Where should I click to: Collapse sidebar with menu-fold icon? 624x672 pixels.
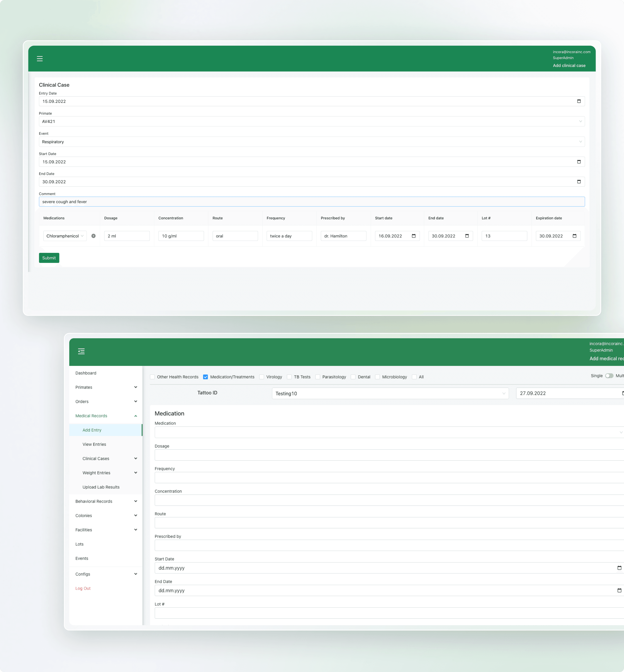click(x=81, y=352)
